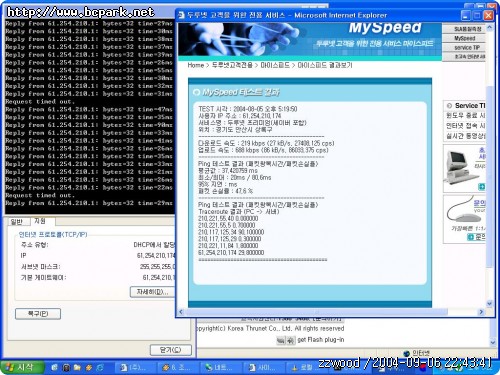The image size is (500, 375).
Task: Open the 두루넷고객전용 breadcrumb link
Action: click(x=232, y=65)
